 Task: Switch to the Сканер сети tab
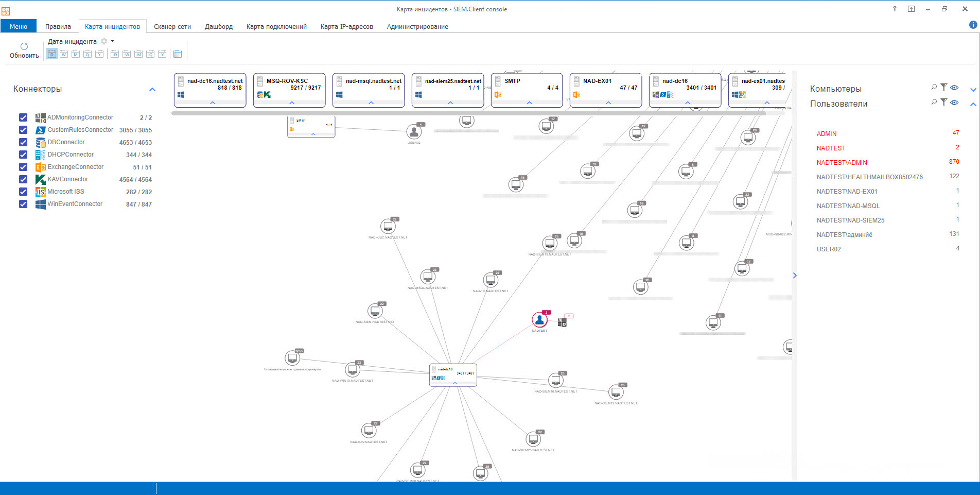172,27
